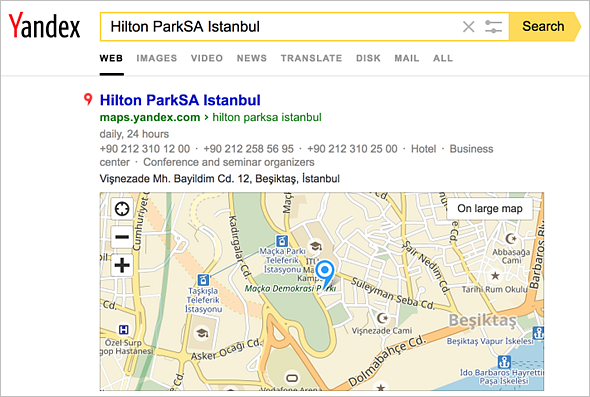Open the Translate tab
The height and width of the screenshot is (397, 590).
coord(312,58)
